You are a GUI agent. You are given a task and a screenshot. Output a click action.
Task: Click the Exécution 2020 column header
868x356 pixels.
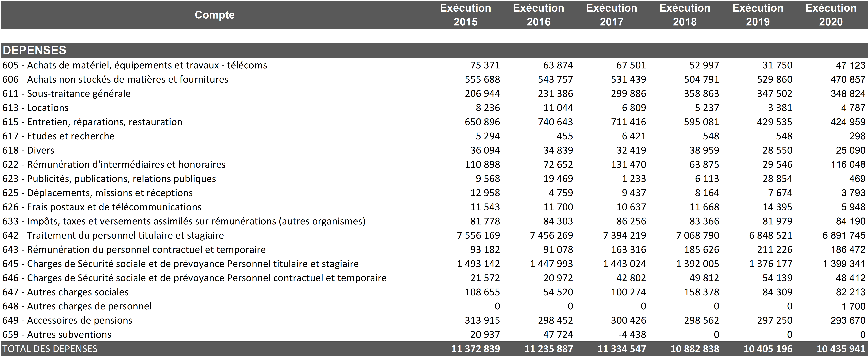coord(831,15)
